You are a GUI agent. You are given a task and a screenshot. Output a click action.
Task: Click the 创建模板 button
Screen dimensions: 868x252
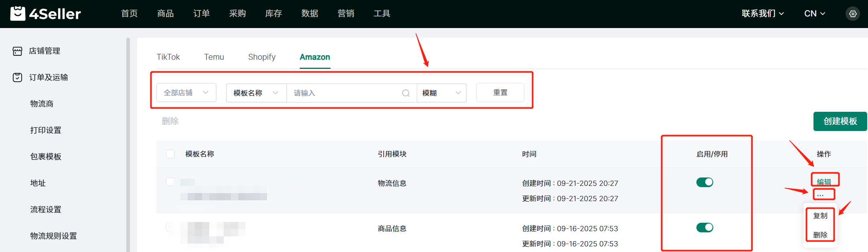840,121
